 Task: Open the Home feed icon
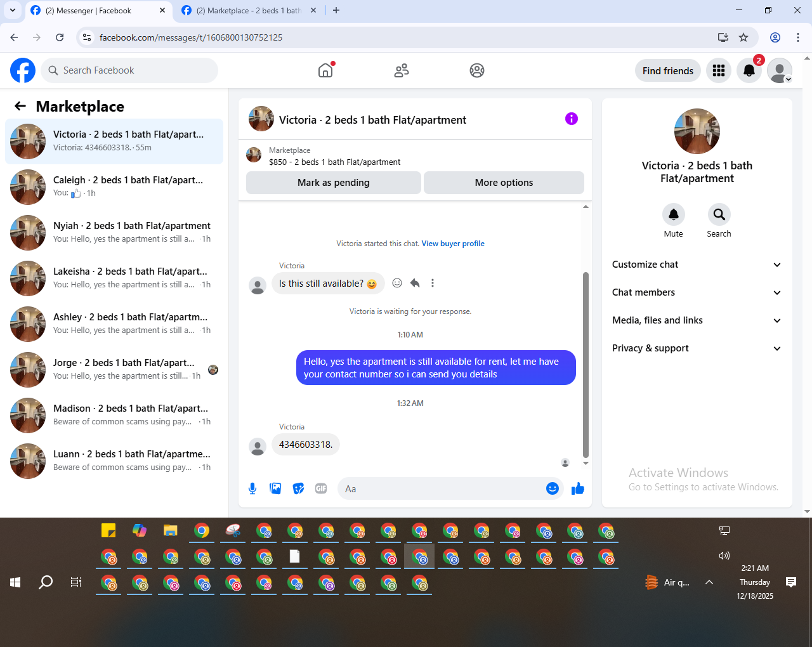click(325, 70)
